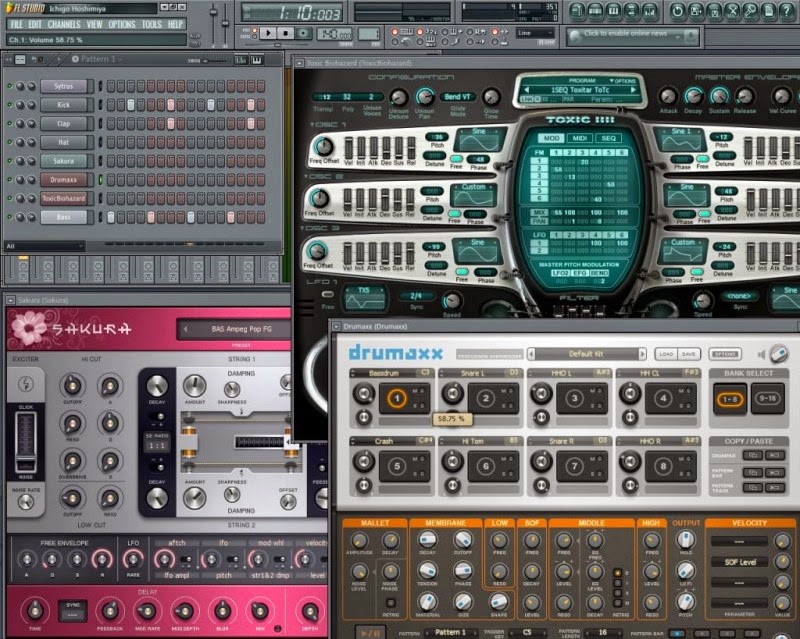The height and width of the screenshot is (639, 800).
Task: Click the undo circular-arrow toolbar icon
Action: 678,11
